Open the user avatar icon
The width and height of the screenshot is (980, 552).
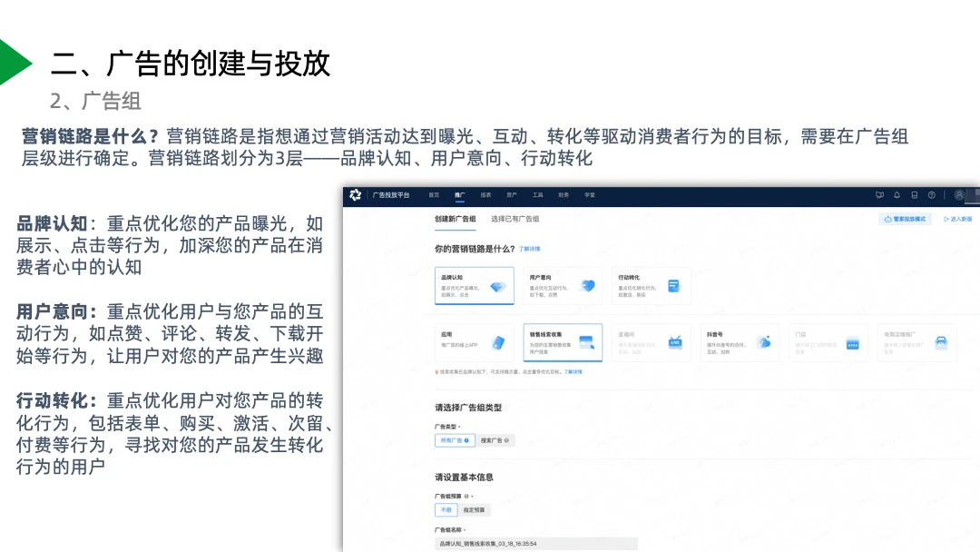pos(959,194)
